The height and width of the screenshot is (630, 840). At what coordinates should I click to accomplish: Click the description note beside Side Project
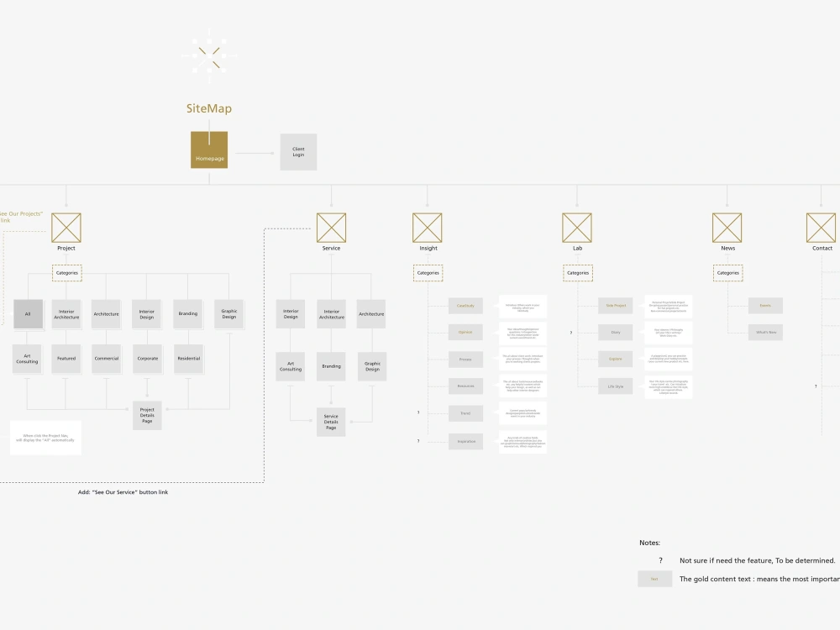click(x=668, y=307)
